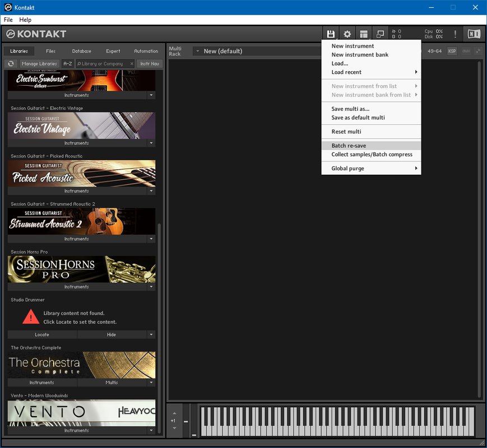Click the Vento Modern Woodwinds banner

point(81,412)
